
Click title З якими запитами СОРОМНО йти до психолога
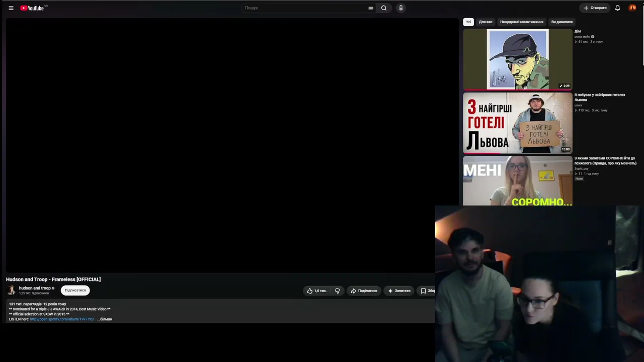click(605, 161)
